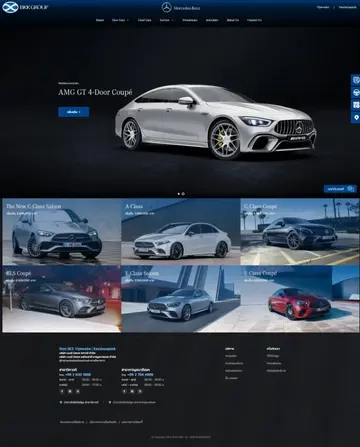Select the Kanchanapisek branch link at top right
Image resolution: width=360 pixels, height=447 pixels.
(348, 7)
